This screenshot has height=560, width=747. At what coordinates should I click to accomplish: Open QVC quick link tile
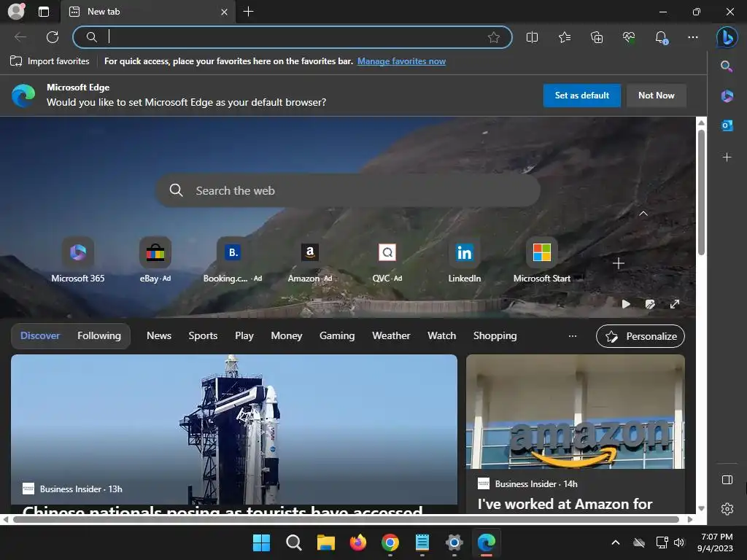pos(387,260)
